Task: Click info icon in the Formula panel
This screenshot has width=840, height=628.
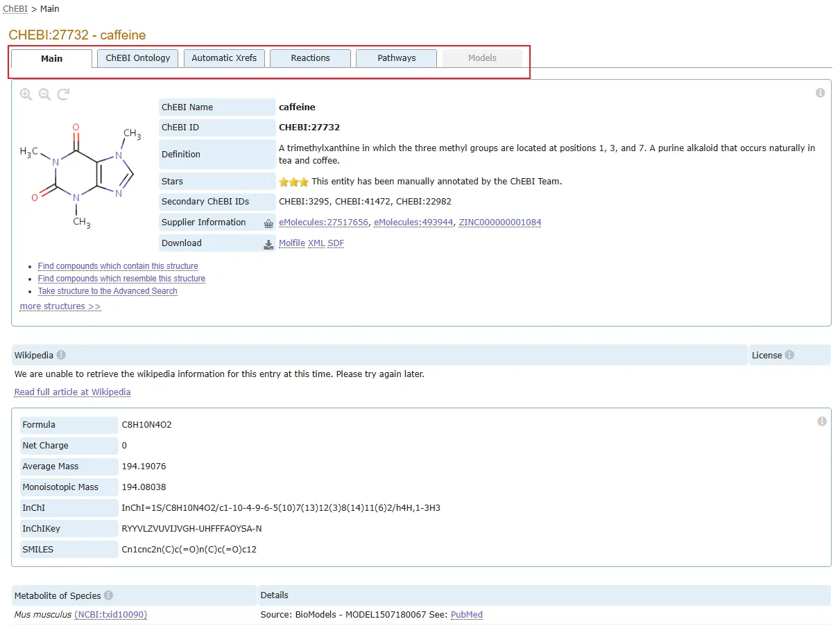Action: (822, 421)
